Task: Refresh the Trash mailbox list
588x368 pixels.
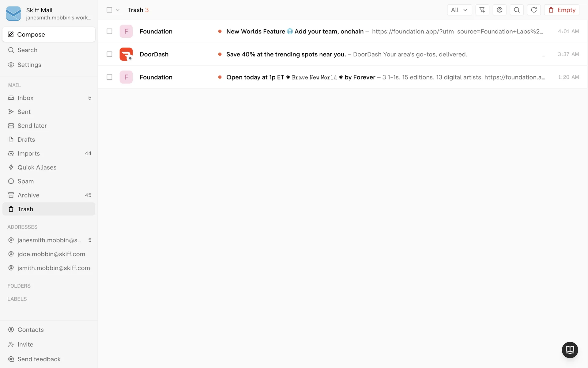Action: click(x=533, y=10)
